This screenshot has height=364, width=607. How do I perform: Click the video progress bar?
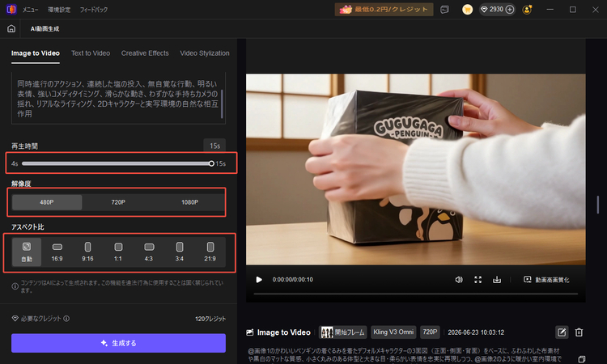tap(416, 294)
